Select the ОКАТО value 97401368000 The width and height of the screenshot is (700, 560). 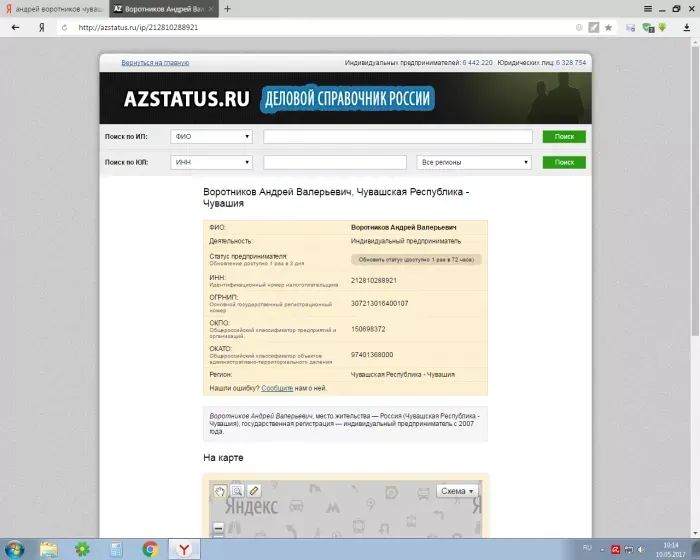[x=372, y=355]
